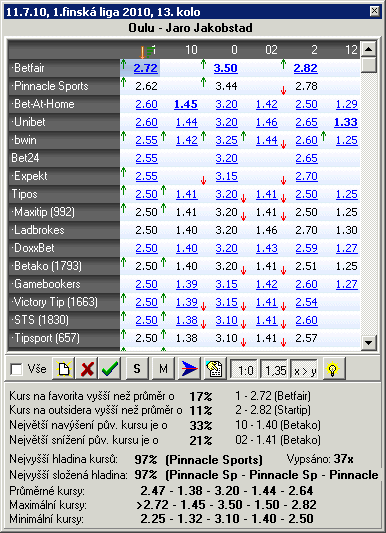Open Bet-At-Home 1.29 odds link
Image resolution: width=386 pixels, height=533 pixels.
347,104
